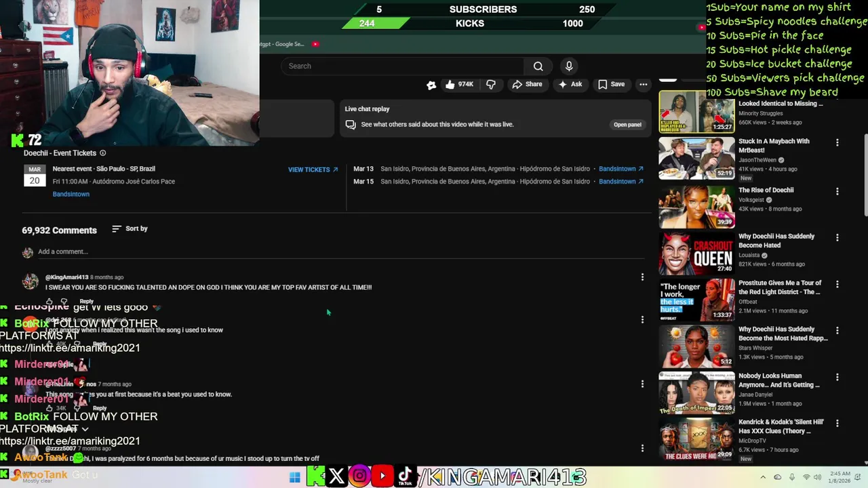Open menu for the Louaista 'Why Doechii Has Suddenly Become Hated' video
This screenshot has height=488, width=868.
(837, 238)
